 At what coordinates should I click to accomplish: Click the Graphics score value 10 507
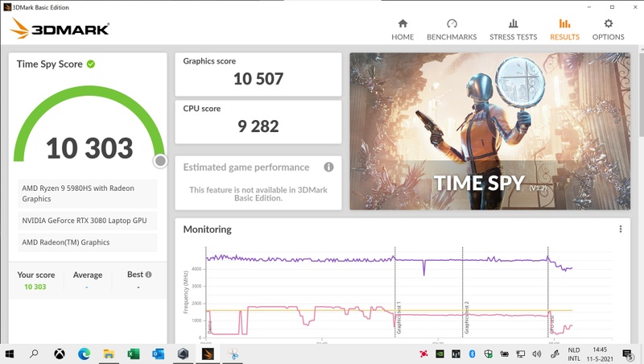pyautogui.click(x=258, y=79)
